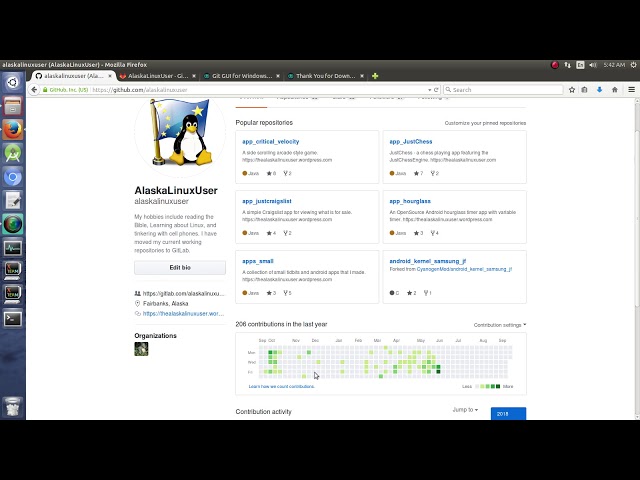This screenshot has width=640, height=480.
Task: Open System Monitor from the dock
Action: [x=13, y=248]
